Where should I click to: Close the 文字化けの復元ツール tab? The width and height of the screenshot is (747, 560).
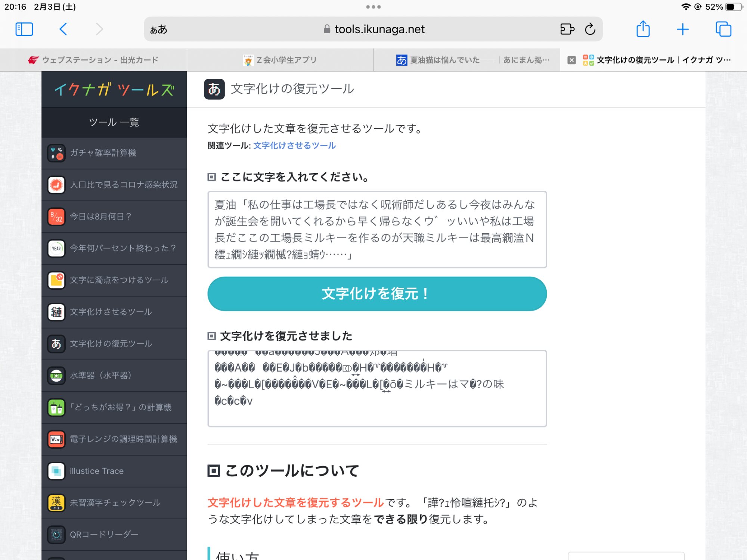pos(571,60)
